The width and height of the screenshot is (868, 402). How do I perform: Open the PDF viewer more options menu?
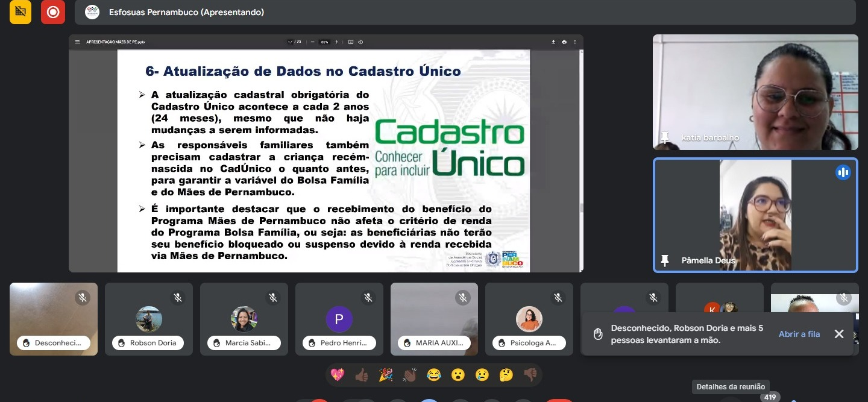(x=575, y=42)
